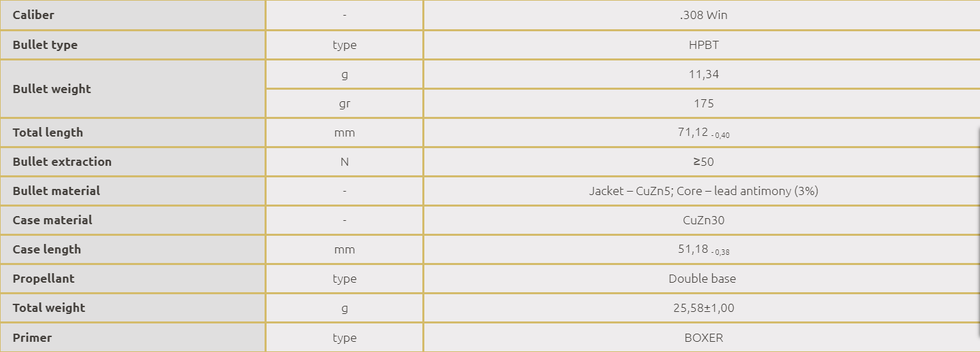
Task: Click the Total weight label
Action: pos(49,308)
